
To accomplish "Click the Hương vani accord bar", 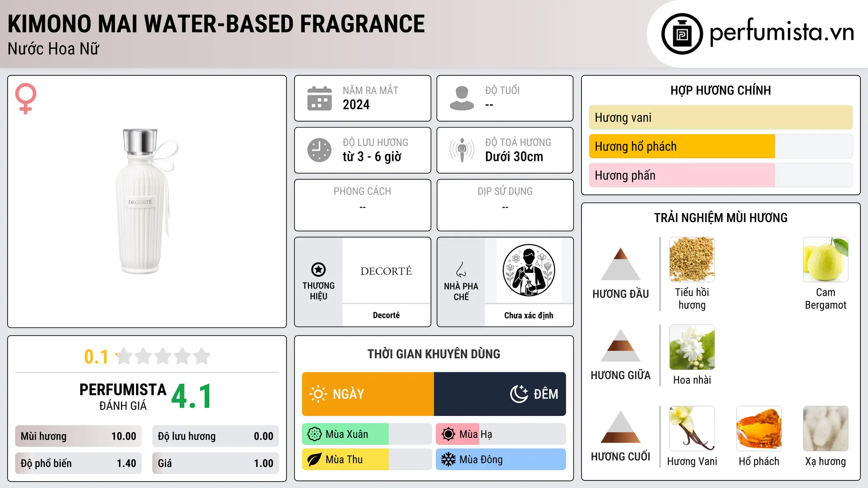I will (721, 117).
